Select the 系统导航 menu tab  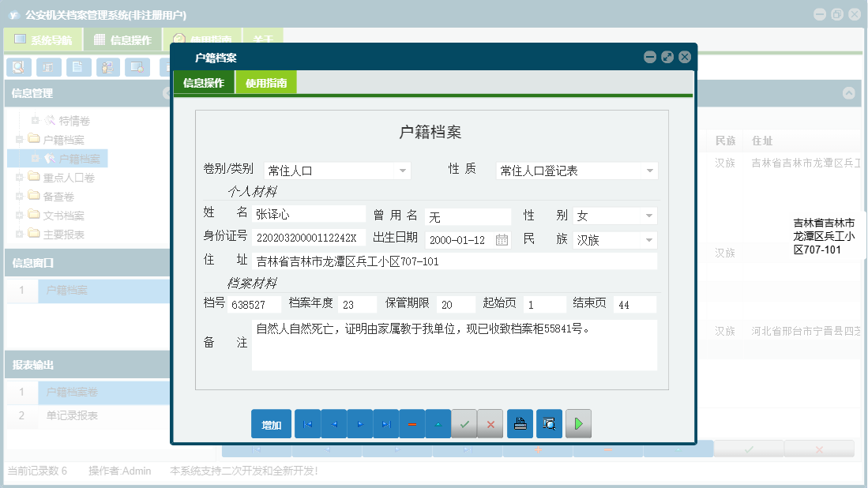tap(43, 38)
